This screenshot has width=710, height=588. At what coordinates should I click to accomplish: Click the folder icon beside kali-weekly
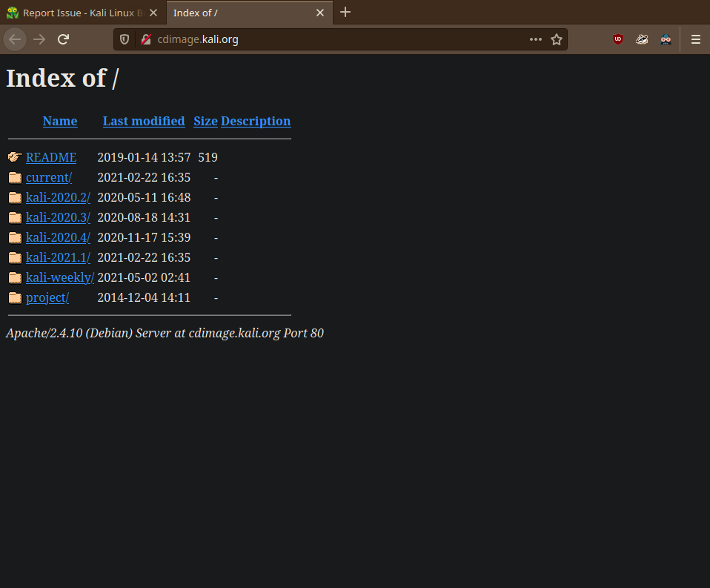coord(15,277)
